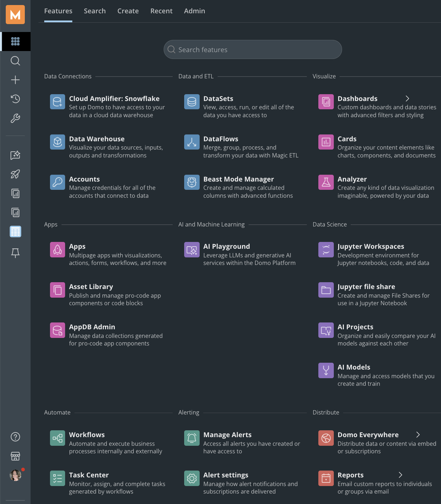The width and height of the screenshot is (441, 504).
Task: Click the sidebar plus create icon
Action: [15, 80]
